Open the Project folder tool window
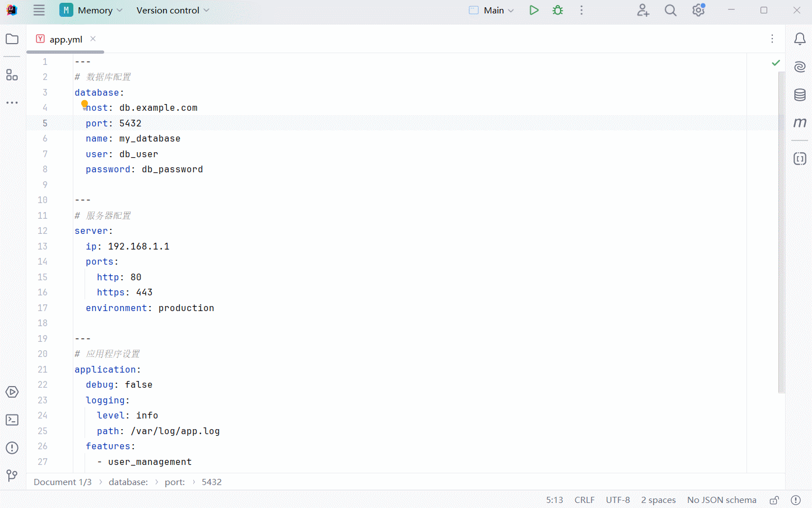Image resolution: width=812 pixels, height=508 pixels. coord(12,39)
